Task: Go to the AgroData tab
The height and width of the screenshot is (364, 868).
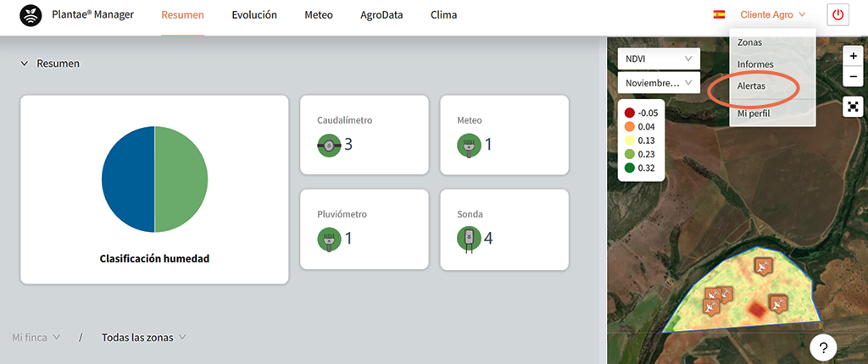Action: 381,15
